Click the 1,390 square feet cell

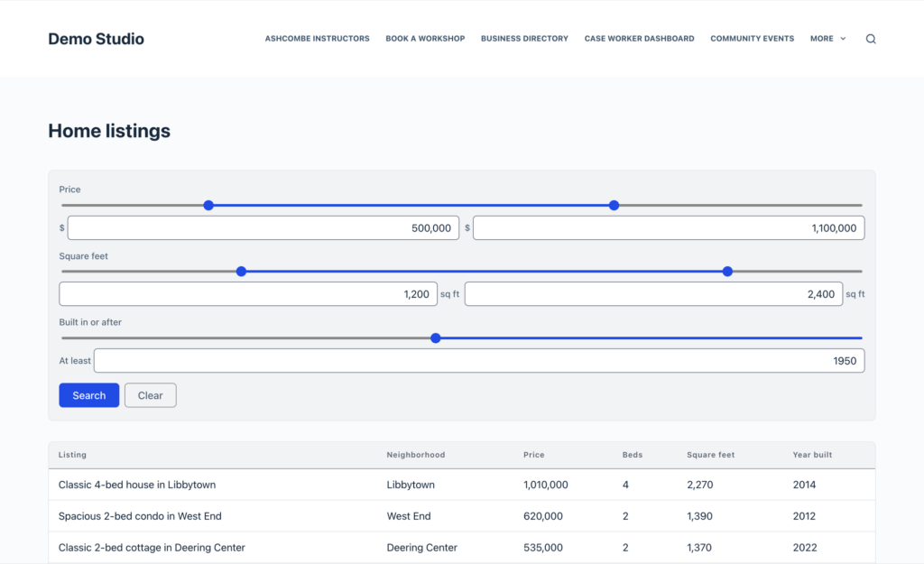tap(699, 516)
